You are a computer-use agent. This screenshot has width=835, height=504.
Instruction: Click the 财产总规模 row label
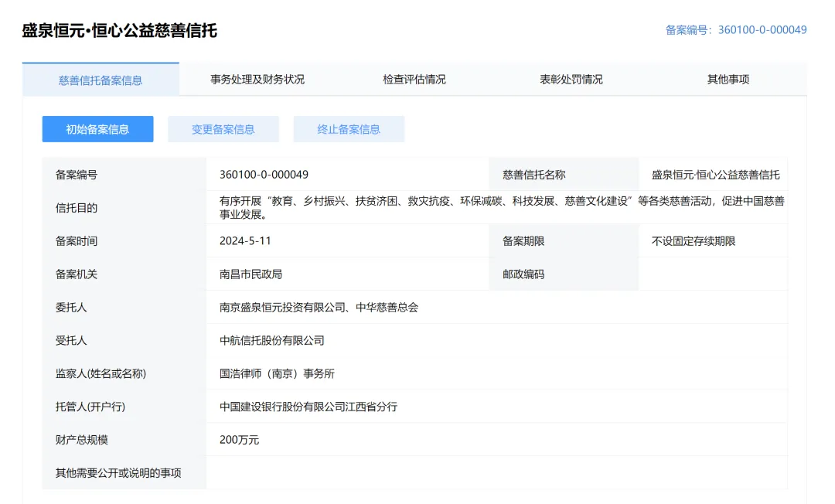[x=81, y=440]
